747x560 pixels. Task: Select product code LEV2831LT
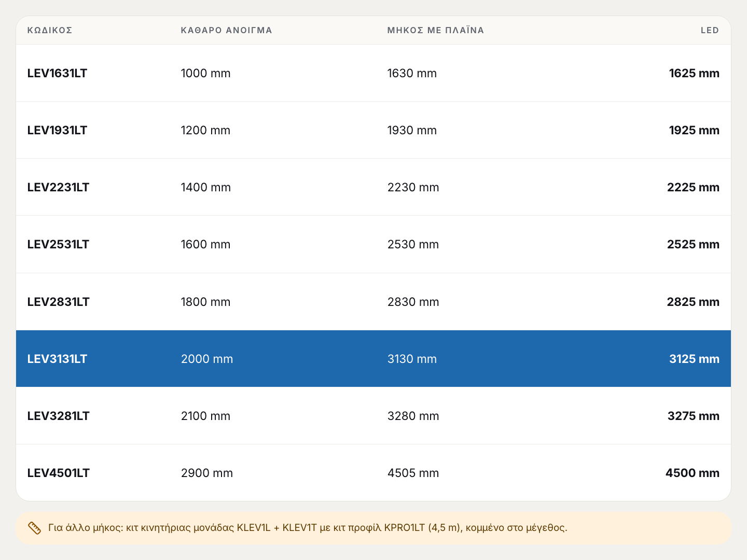click(59, 302)
